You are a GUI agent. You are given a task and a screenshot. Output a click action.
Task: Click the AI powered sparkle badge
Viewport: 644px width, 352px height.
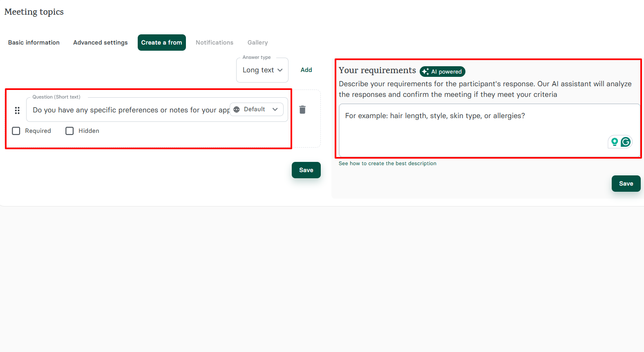[x=442, y=72]
